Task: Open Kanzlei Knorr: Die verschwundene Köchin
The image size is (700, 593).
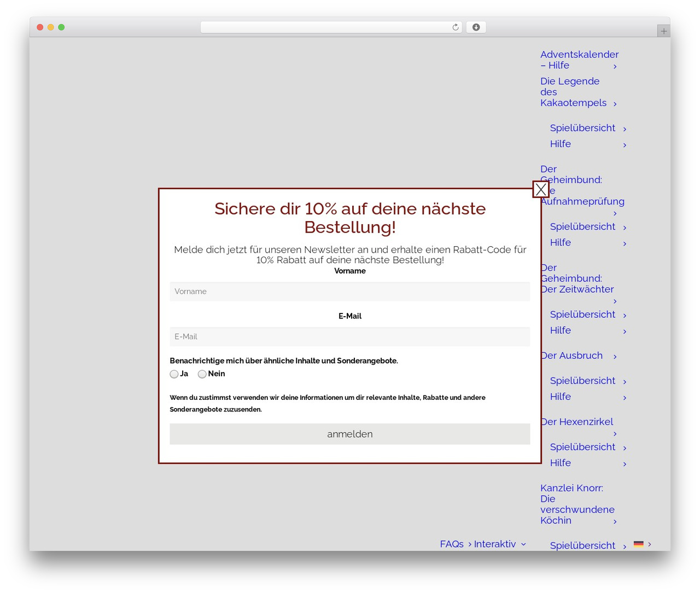Action: 577,504
